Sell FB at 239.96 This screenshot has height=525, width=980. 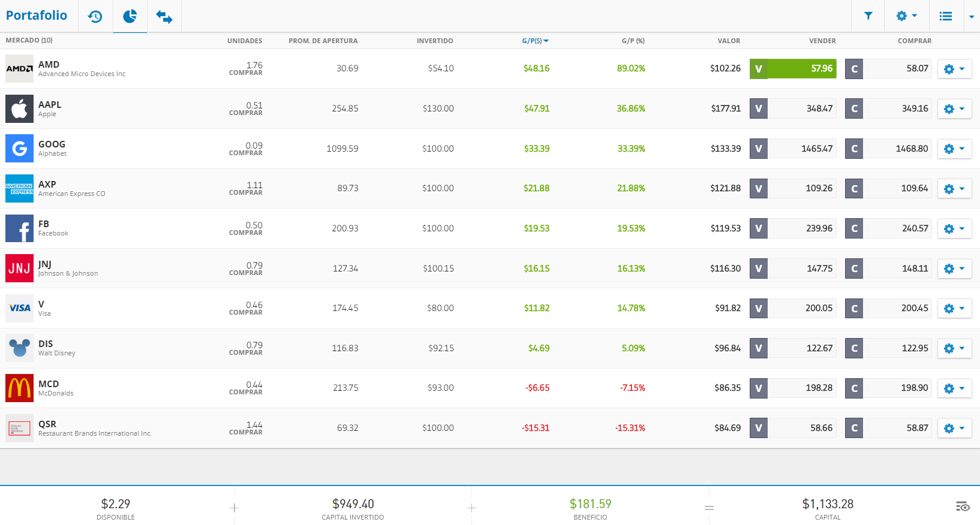793,228
